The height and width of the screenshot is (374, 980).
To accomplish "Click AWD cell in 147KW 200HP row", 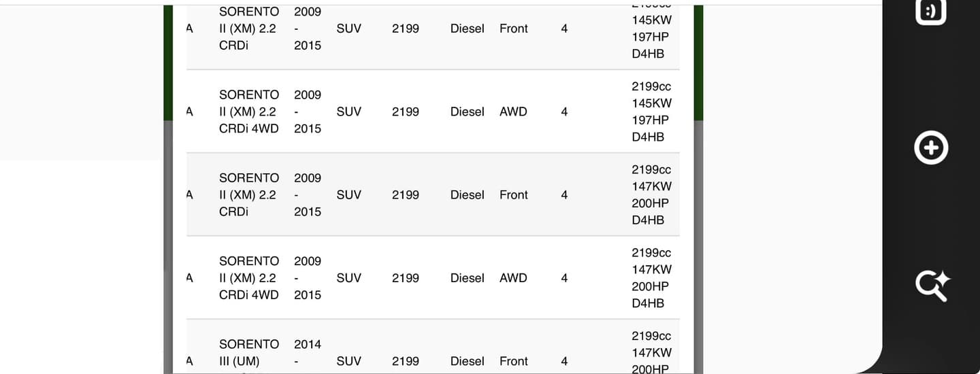I will click(513, 277).
